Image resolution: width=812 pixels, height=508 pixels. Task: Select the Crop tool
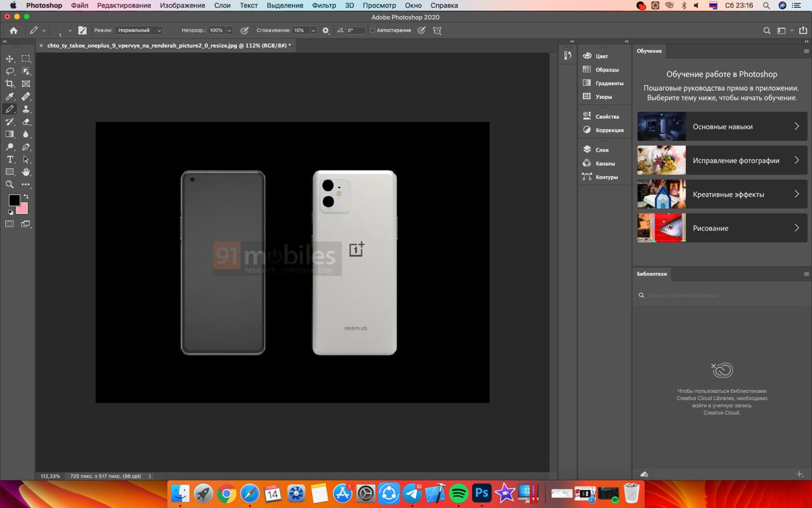10,84
